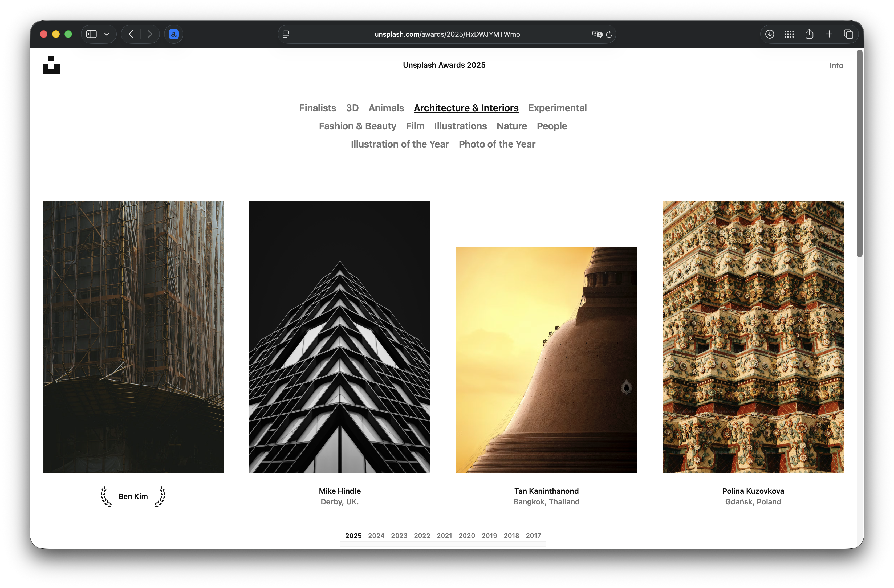
Task: Open the Share icon in toolbar
Action: tap(809, 34)
